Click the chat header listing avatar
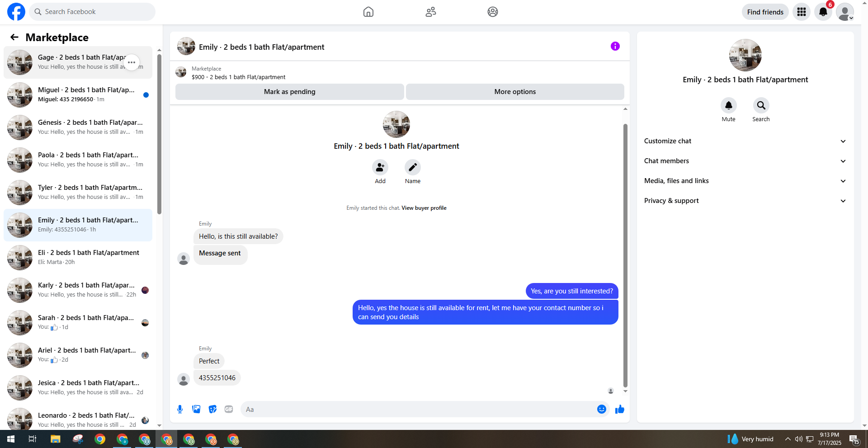The width and height of the screenshot is (868, 448). 186,46
